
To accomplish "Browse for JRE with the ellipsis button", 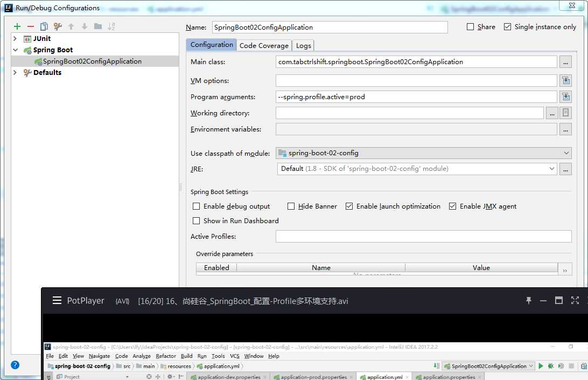I will tap(565, 169).
